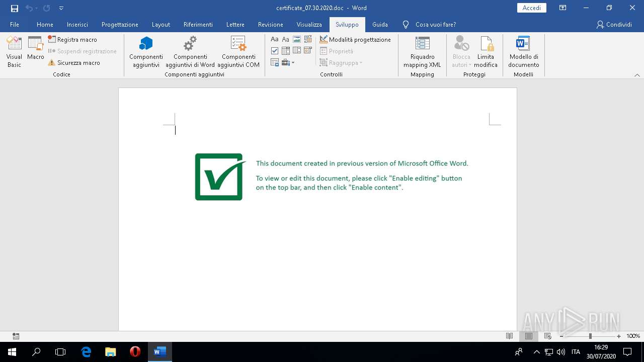644x362 pixels.
Task: Open Modello di documento dialog
Action: [x=523, y=52]
